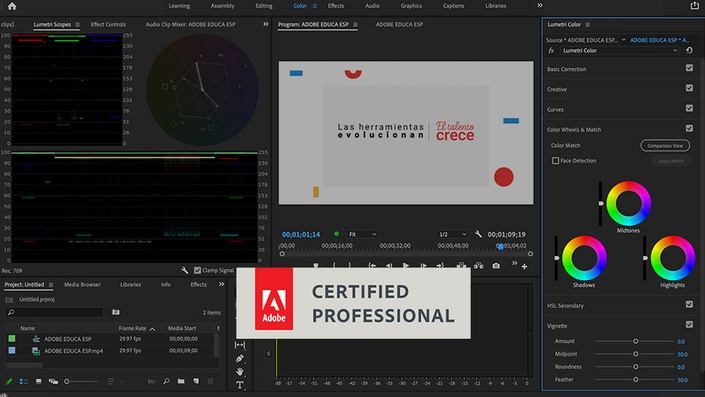The width and height of the screenshot is (705, 397).
Task: Uncheck the Basic Correction checkbox
Action: tap(689, 68)
